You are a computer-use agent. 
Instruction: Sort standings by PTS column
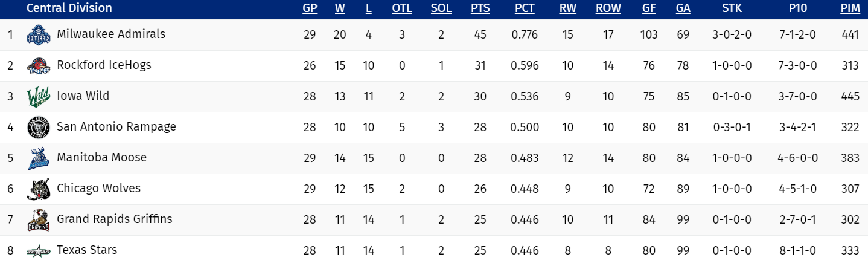(480, 8)
